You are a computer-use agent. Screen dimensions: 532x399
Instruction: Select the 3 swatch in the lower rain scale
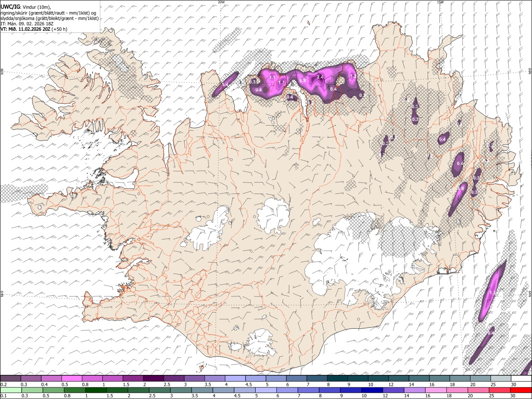click(x=181, y=390)
